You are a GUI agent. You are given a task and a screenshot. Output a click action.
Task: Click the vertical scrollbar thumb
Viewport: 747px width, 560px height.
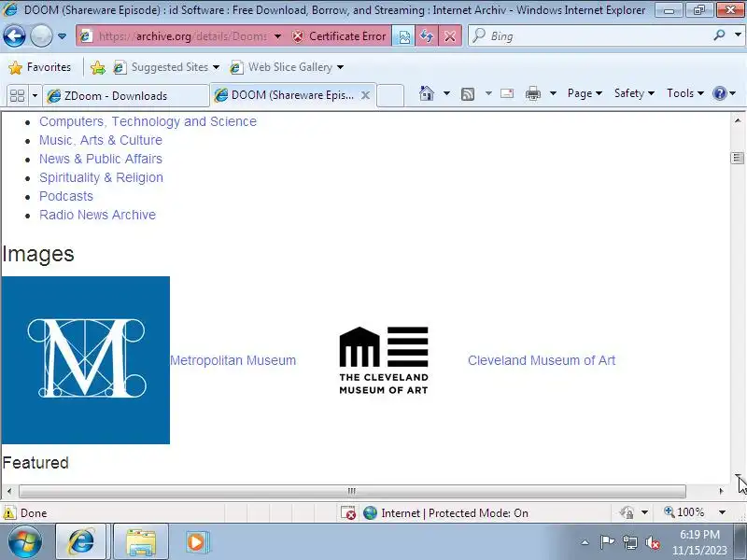tap(738, 158)
